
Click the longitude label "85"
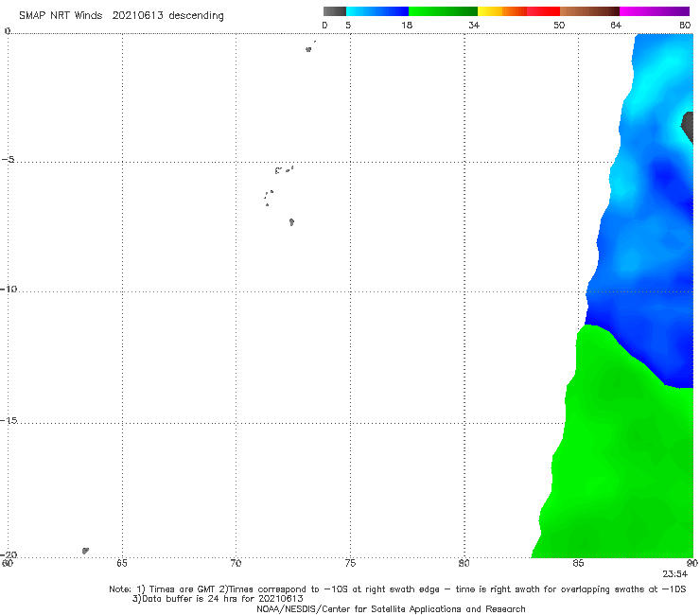click(x=578, y=563)
